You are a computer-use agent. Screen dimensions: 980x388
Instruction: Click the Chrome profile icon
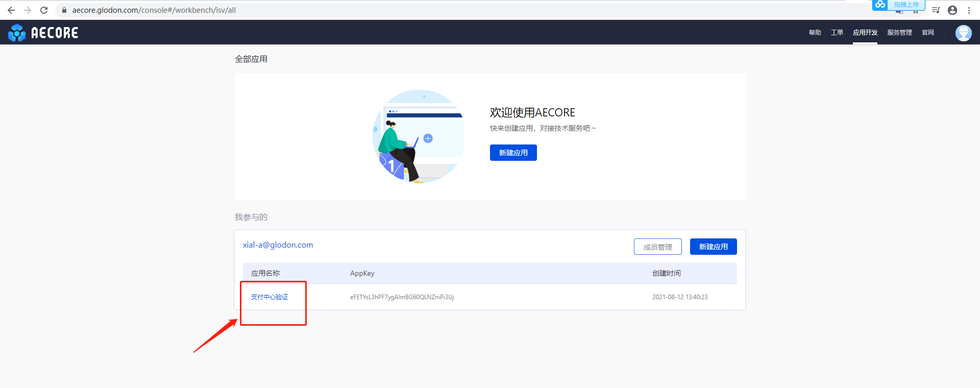952,10
